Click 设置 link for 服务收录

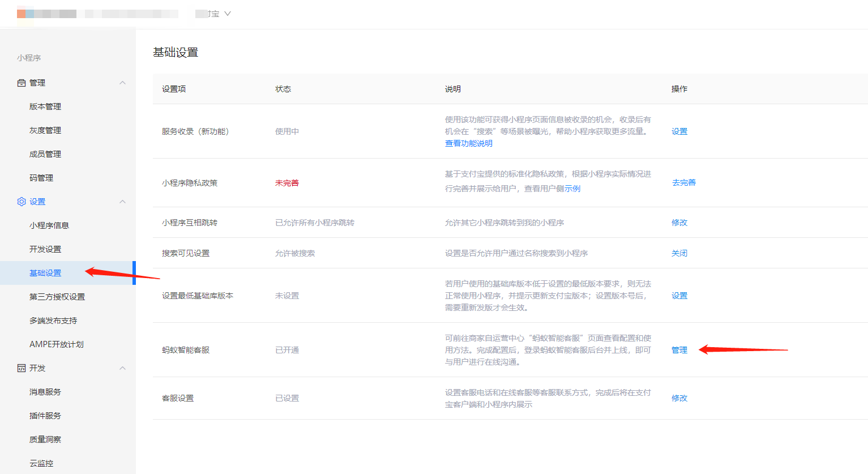click(x=679, y=131)
